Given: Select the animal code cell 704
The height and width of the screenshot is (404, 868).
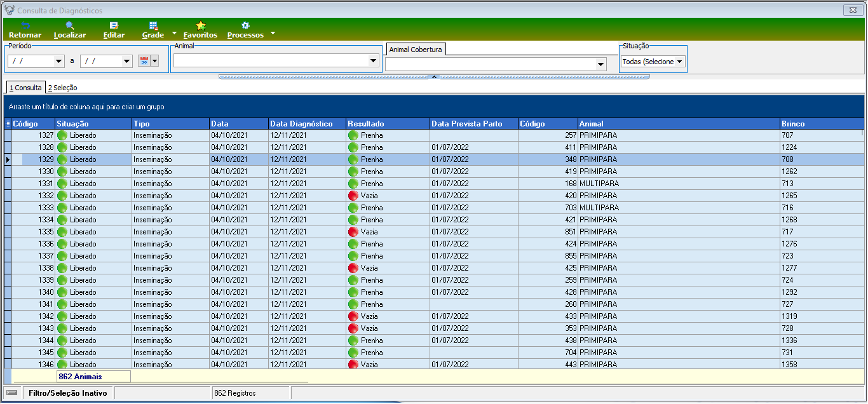Looking at the screenshot, I should 548,353.
